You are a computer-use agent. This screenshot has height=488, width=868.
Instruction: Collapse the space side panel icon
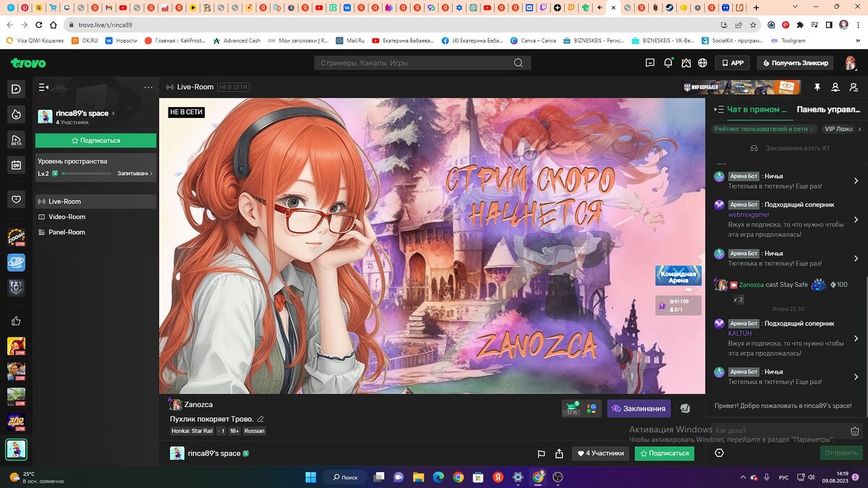[x=44, y=87]
